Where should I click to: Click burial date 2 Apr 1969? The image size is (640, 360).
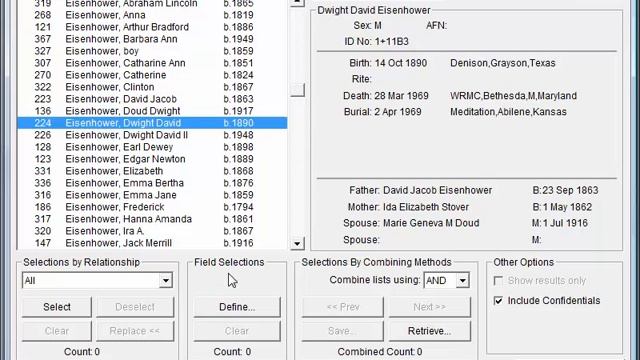point(398,112)
